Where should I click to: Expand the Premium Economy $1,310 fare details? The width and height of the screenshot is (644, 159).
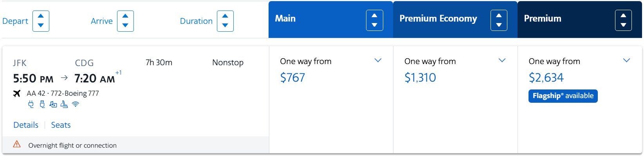click(502, 61)
